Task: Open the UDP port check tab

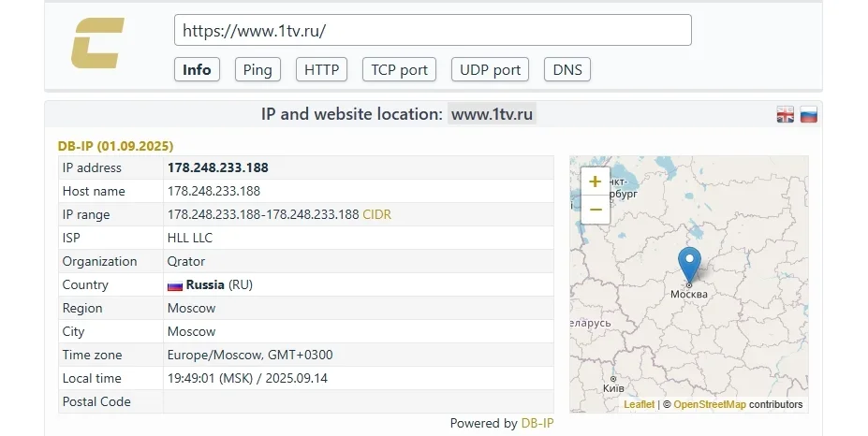Action: (x=491, y=70)
